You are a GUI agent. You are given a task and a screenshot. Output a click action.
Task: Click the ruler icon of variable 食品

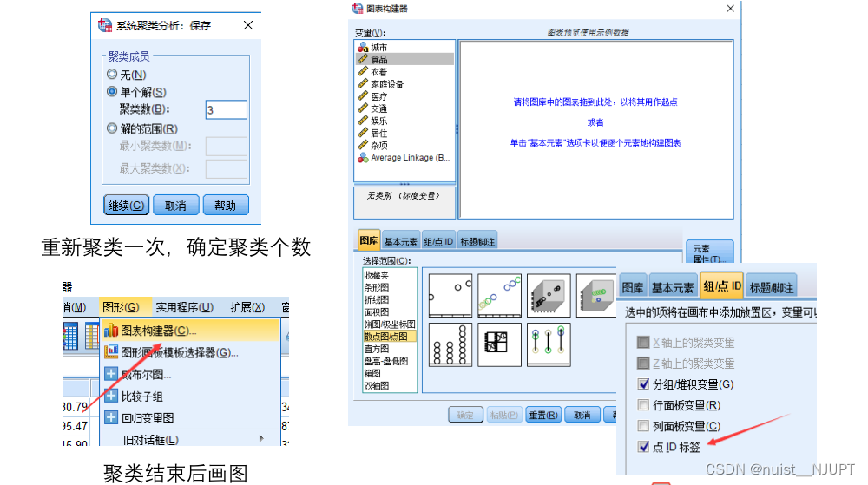coord(363,59)
